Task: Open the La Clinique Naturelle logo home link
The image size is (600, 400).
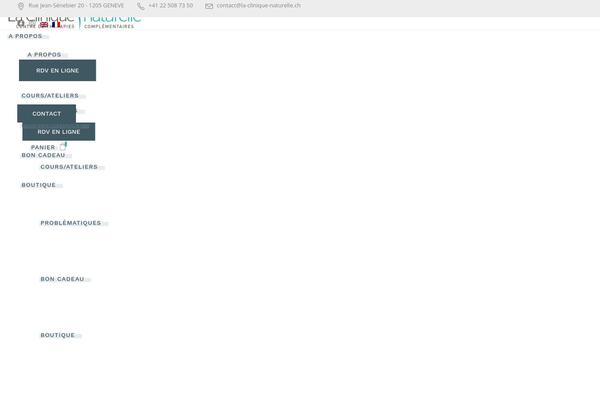Action: (75, 22)
